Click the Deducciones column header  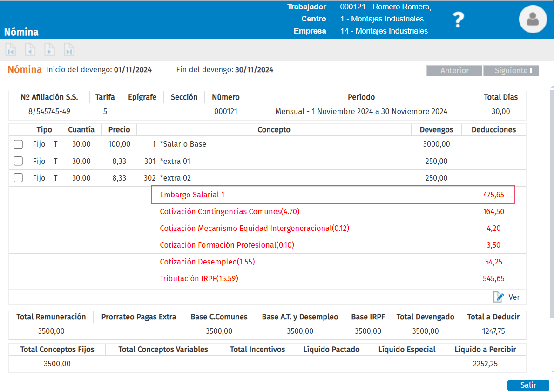493,129
